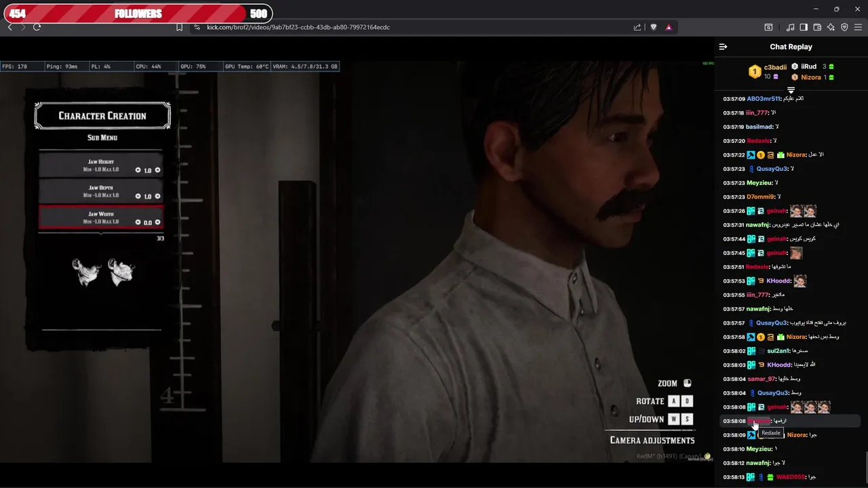Reload the page with the refresh icon
868x488 pixels.
[37, 27]
